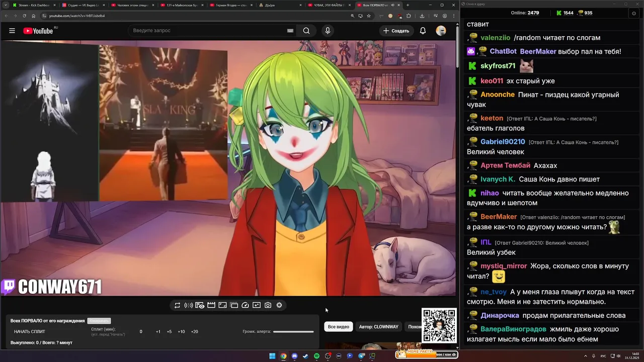Take a screenshot with the camera icon
This screenshot has width=644, height=362.
pos(268,305)
